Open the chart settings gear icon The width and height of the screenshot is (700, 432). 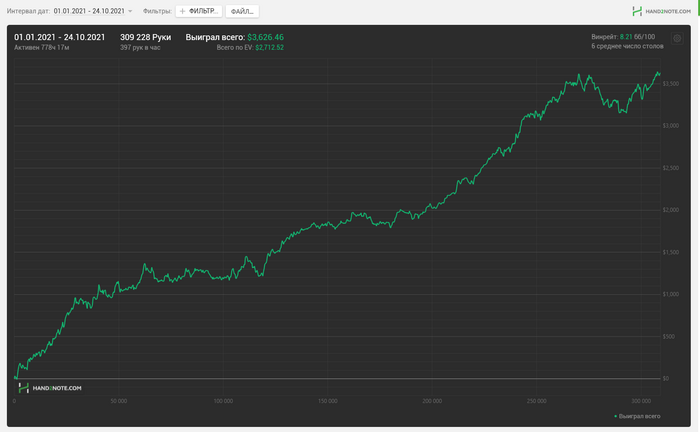677,38
